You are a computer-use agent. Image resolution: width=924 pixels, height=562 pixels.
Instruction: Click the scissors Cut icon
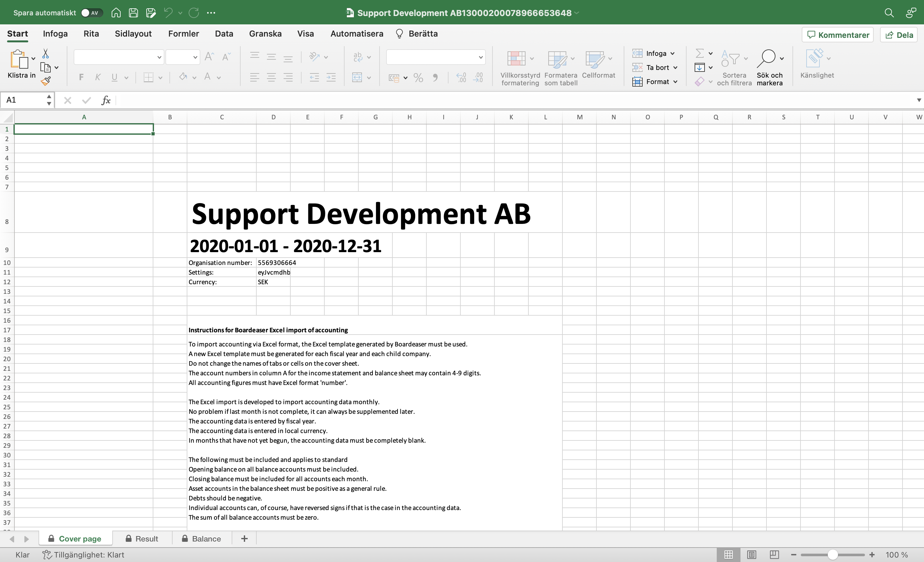[45, 54]
